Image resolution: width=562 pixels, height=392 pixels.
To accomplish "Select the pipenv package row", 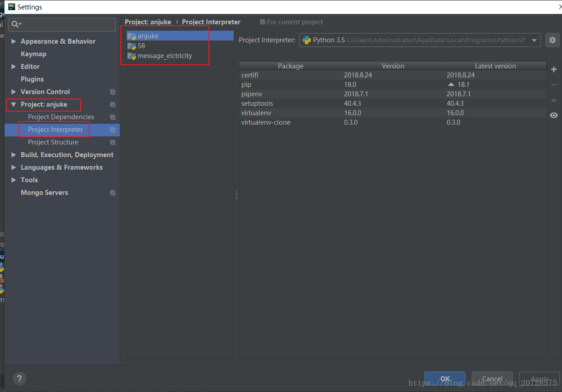I will pyautogui.click(x=393, y=94).
